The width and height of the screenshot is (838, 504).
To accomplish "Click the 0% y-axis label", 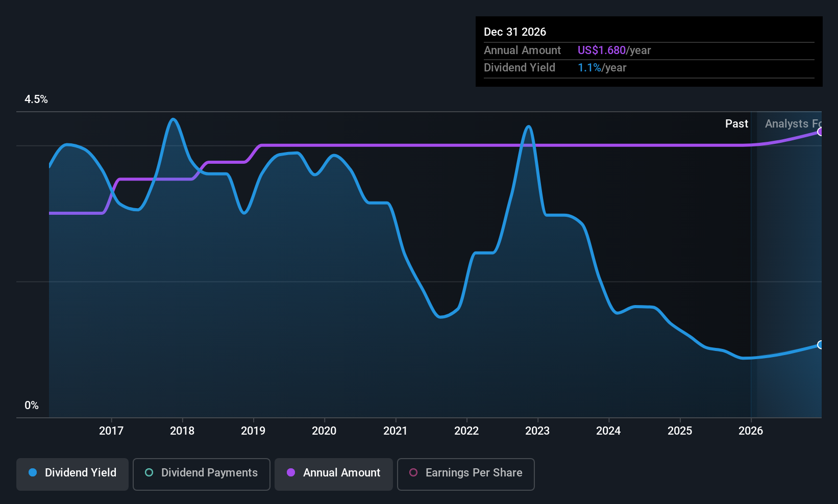I will point(32,406).
